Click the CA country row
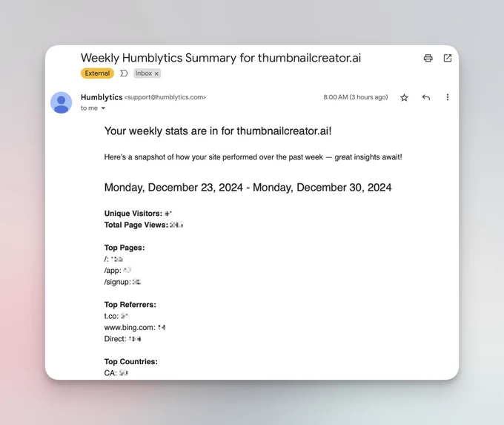504x425 pixels. [116, 373]
